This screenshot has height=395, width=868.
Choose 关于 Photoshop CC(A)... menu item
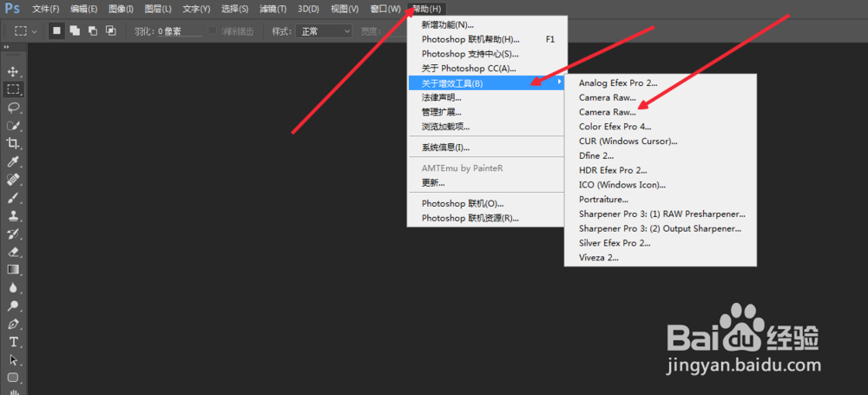coord(487,68)
